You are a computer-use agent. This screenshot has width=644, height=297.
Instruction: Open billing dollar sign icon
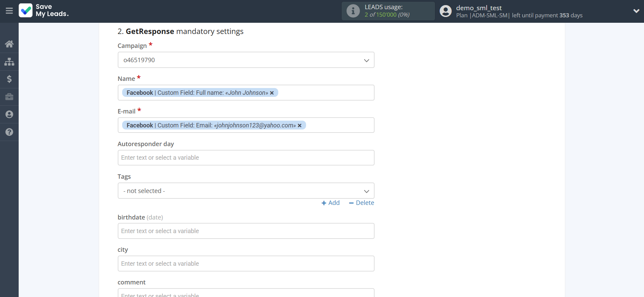[9, 79]
